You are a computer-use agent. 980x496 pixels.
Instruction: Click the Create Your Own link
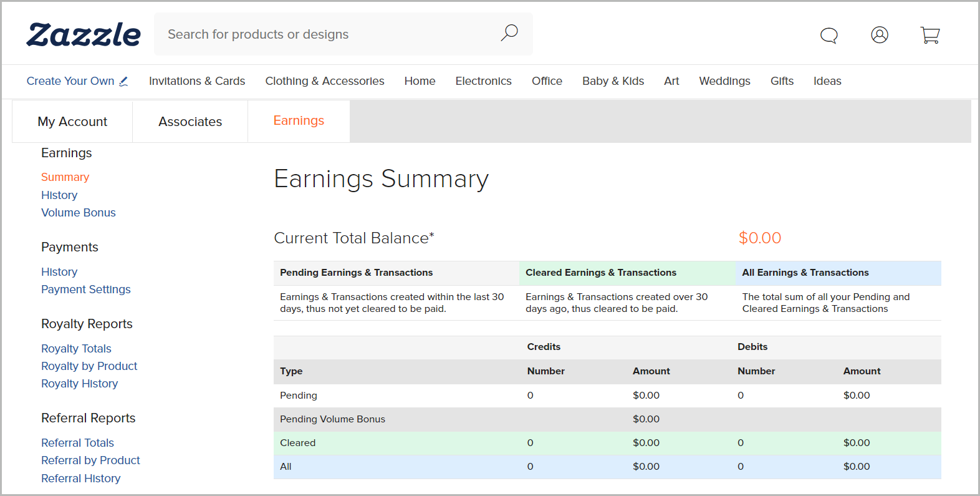70,81
